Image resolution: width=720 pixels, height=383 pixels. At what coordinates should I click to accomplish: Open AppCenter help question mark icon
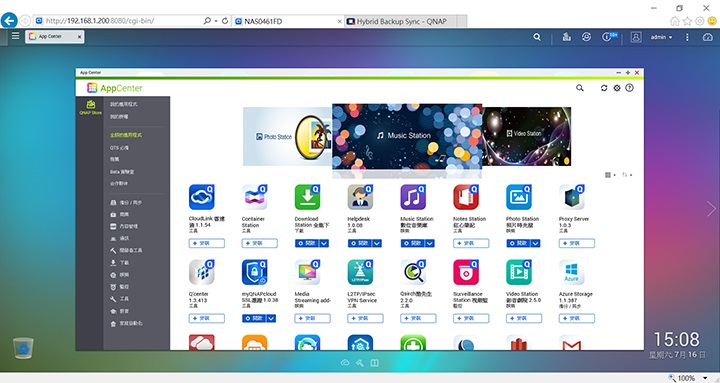point(630,88)
